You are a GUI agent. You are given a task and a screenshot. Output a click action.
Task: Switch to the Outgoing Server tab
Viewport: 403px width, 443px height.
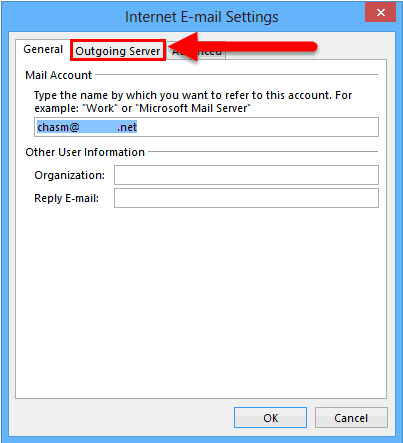coord(118,51)
